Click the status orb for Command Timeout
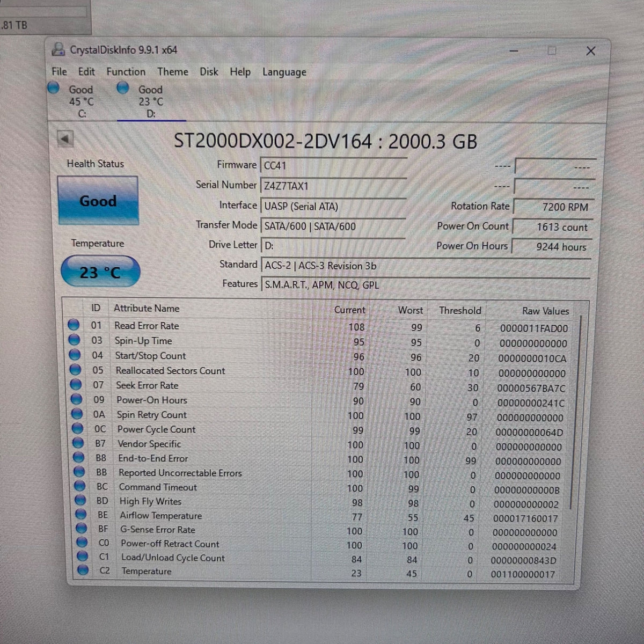The image size is (644, 644). coord(80,486)
